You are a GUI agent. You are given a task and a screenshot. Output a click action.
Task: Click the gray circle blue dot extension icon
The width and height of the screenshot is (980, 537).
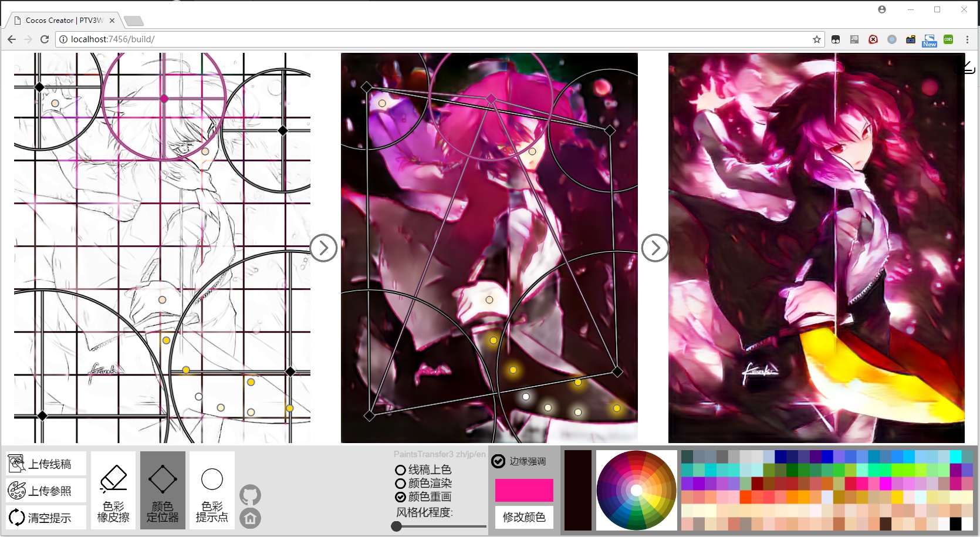(892, 39)
